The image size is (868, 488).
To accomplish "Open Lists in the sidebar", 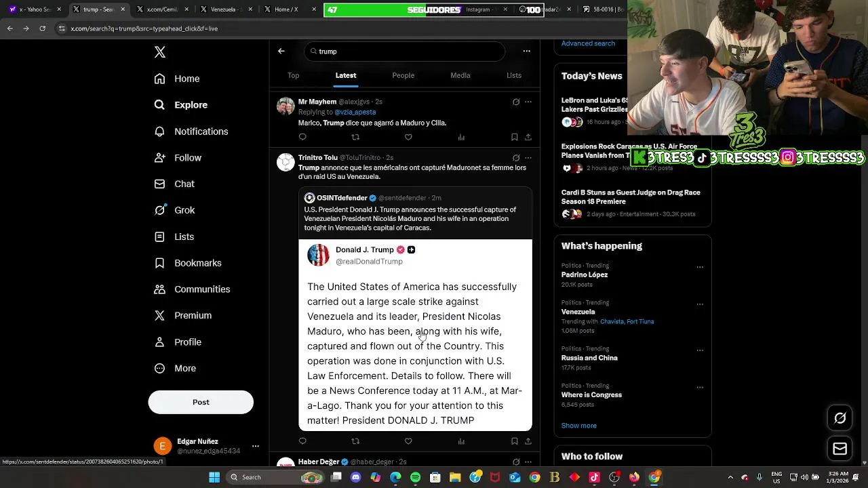I will pos(174,237).
